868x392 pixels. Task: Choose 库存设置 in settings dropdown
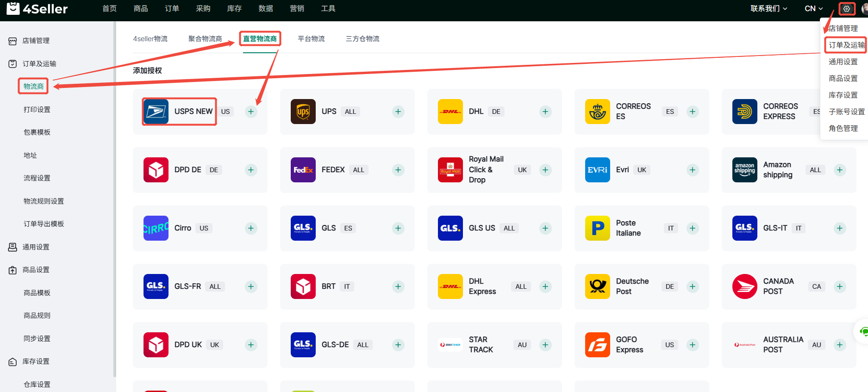pyautogui.click(x=843, y=95)
